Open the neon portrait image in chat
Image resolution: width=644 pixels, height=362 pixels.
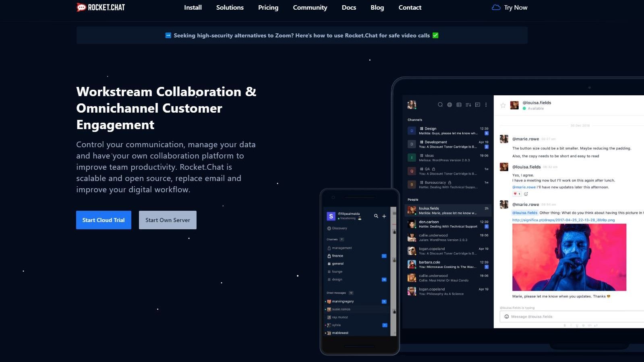pos(569,257)
